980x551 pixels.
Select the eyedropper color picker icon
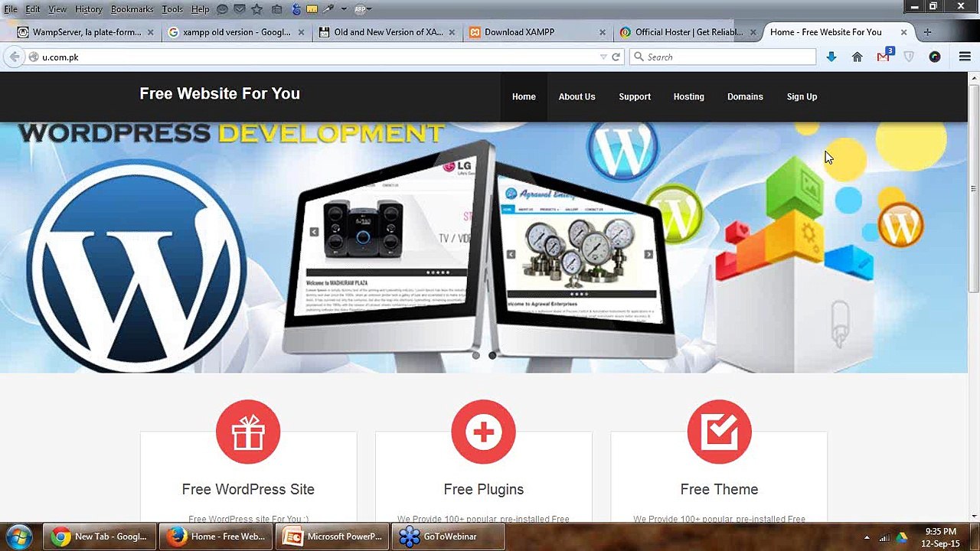point(328,9)
